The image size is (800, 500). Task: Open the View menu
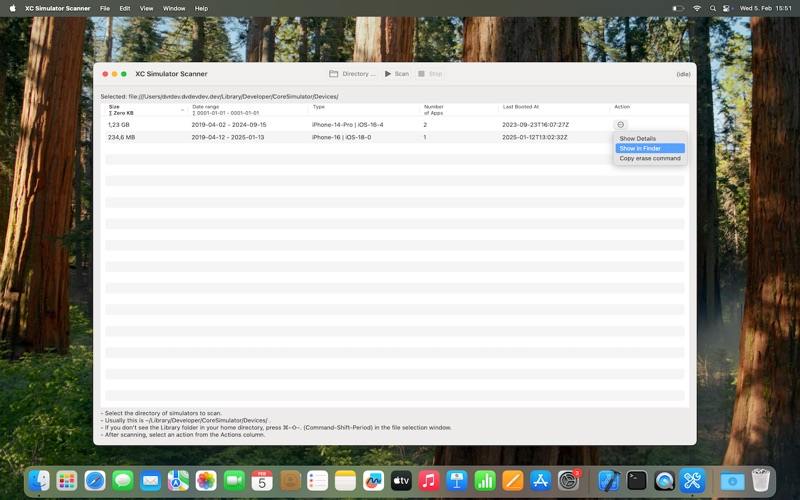coord(146,8)
